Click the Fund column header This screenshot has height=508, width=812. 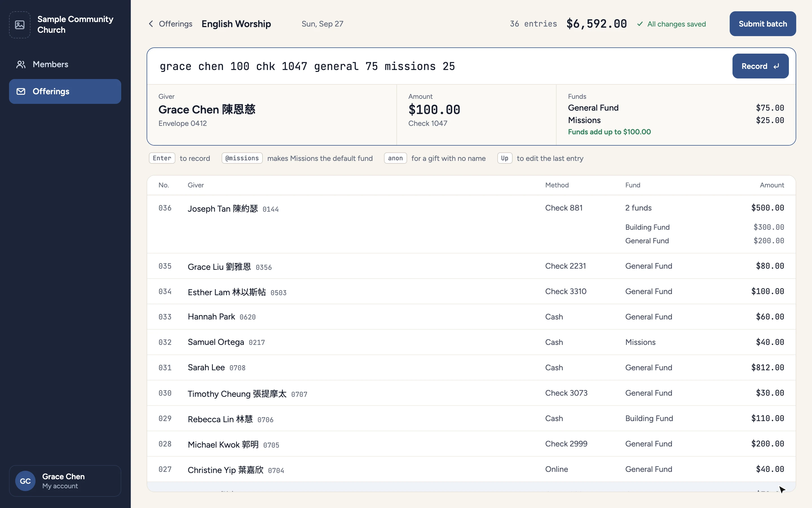tap(632, 185)
